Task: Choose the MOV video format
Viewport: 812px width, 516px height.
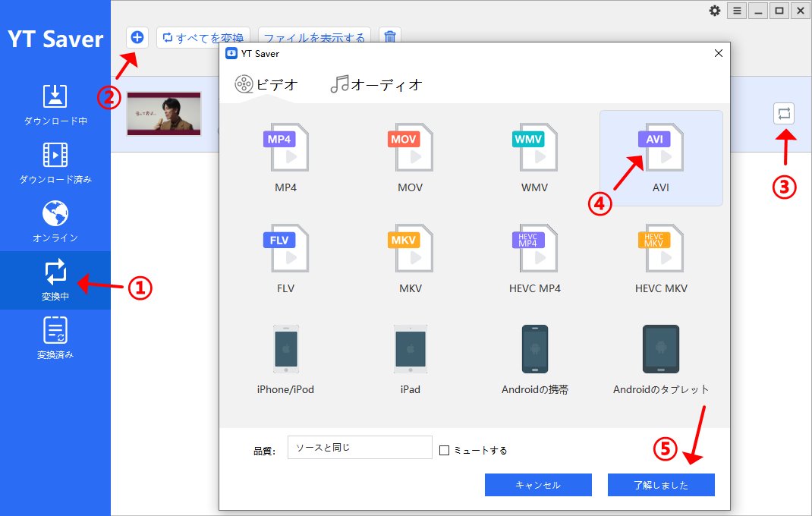Action: tap(410, 148)
